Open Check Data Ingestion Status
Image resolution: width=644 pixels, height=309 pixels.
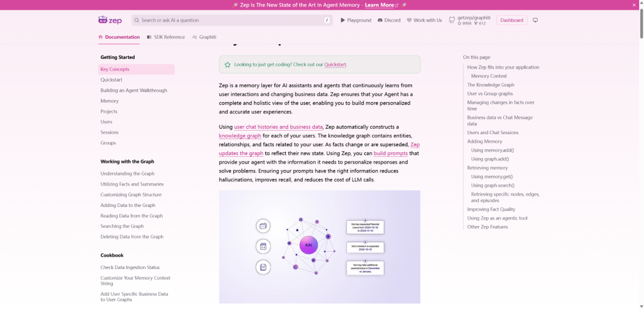(130, 267)
